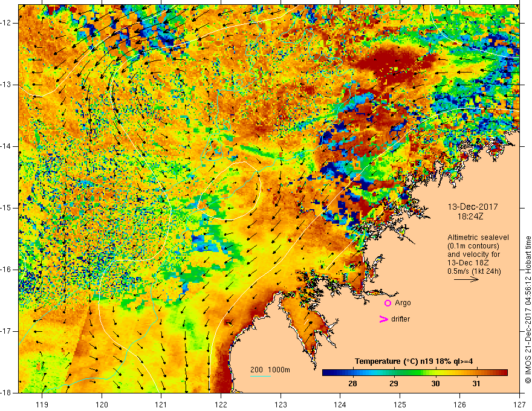Viewport: 532px width, 411px height.
Task: Click longitude axis label '127'
Action: pyautogui.click(x=519, y=404)
